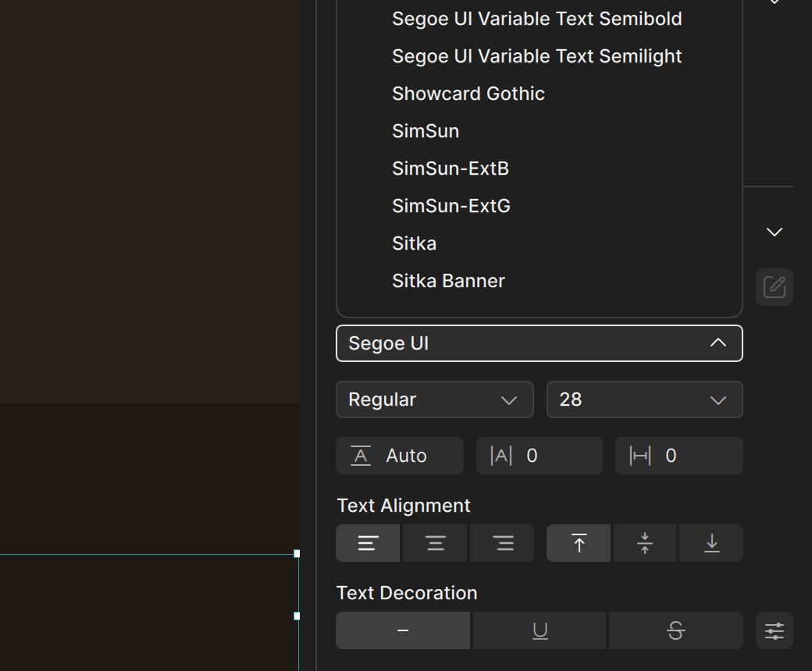812x671 pixels.
Task: Click the edit pencil icon button
Action: click(775, 287)
